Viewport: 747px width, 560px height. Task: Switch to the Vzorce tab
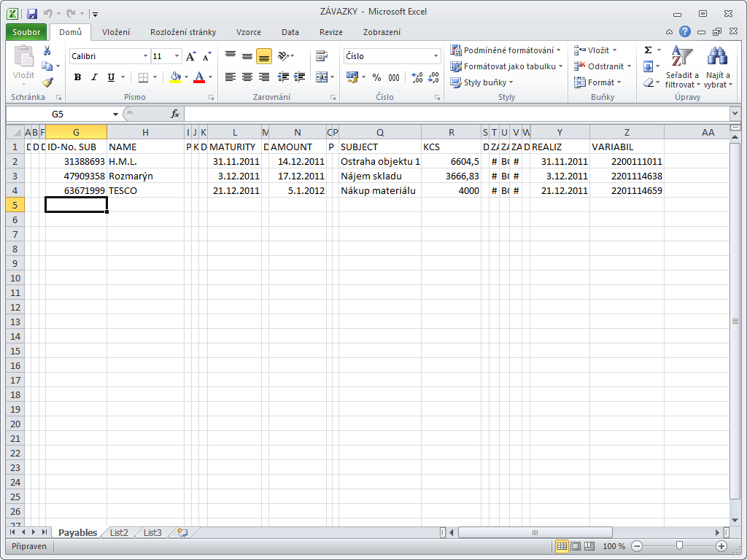click(x=249, y=32)
